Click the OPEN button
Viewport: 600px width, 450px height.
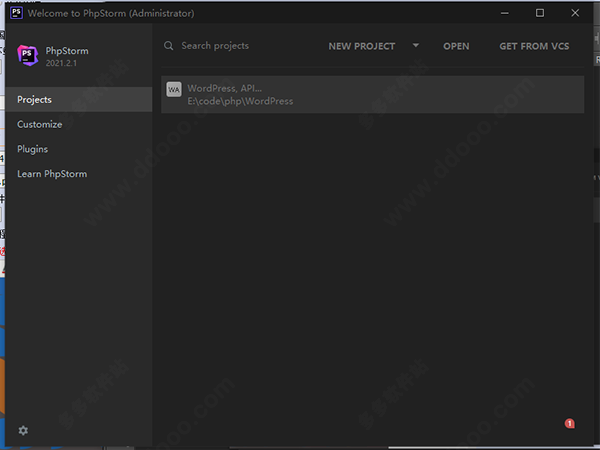coord(456,46)
